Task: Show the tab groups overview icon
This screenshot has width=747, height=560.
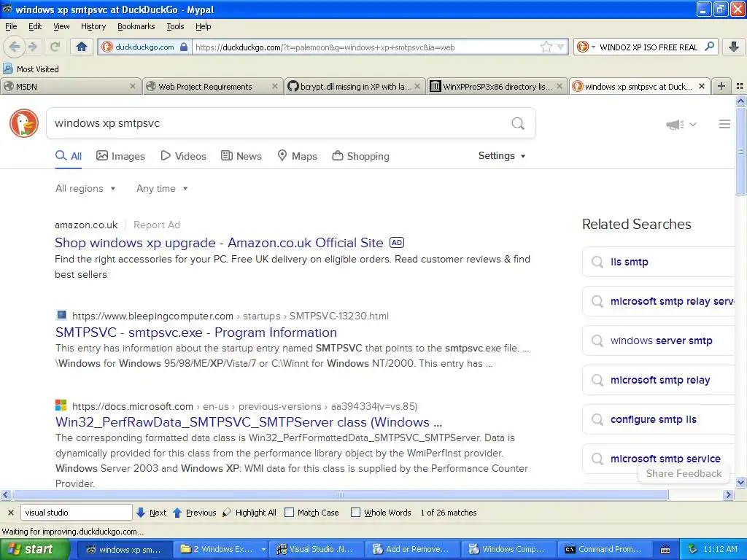Action: click(740, 86)
